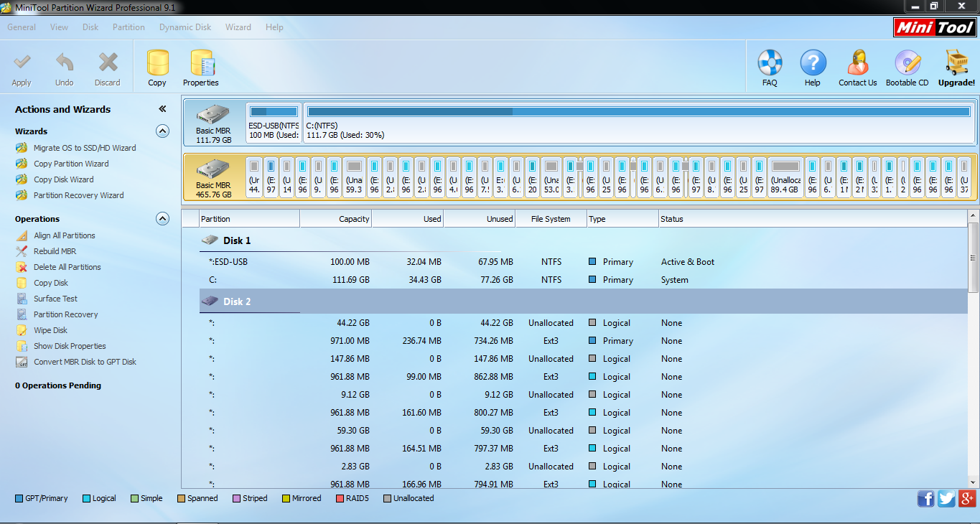The height and width of the screenshot is (524, 980).
Task: Open the Wizard menu
Action: [x=238, y=27]
